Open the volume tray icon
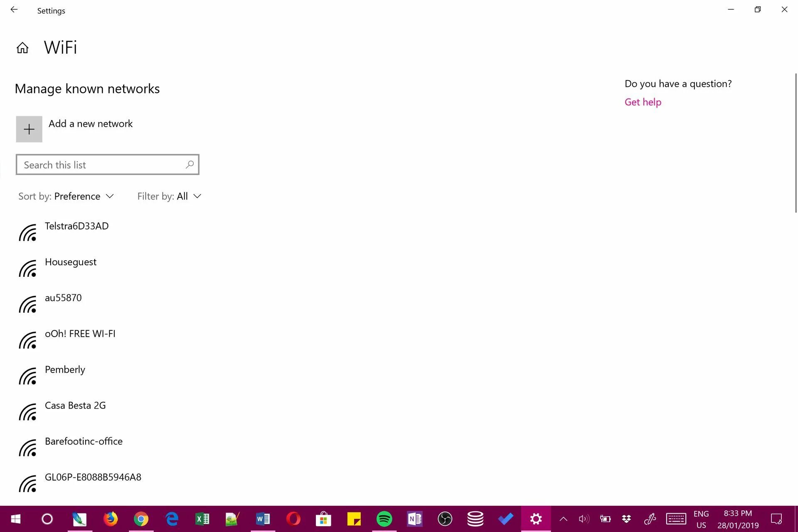Viewport: 798px width, 532px height. [x=584, y=519]
